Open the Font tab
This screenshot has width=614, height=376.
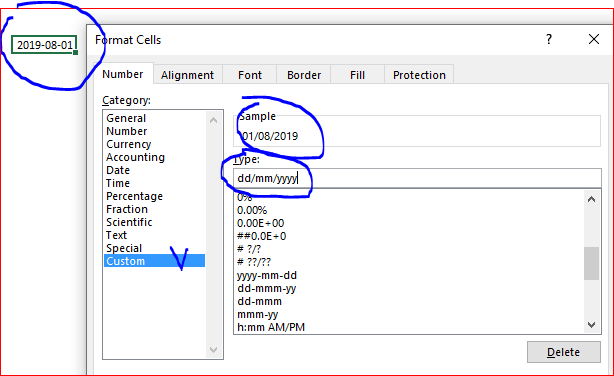click(250, 75)
